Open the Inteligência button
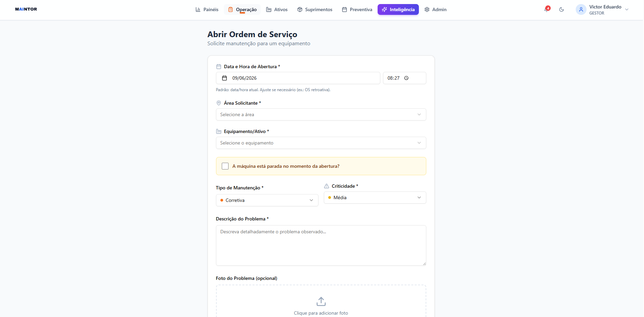The image size is (644, 317). pyautogui.click(x=398, y=9)
